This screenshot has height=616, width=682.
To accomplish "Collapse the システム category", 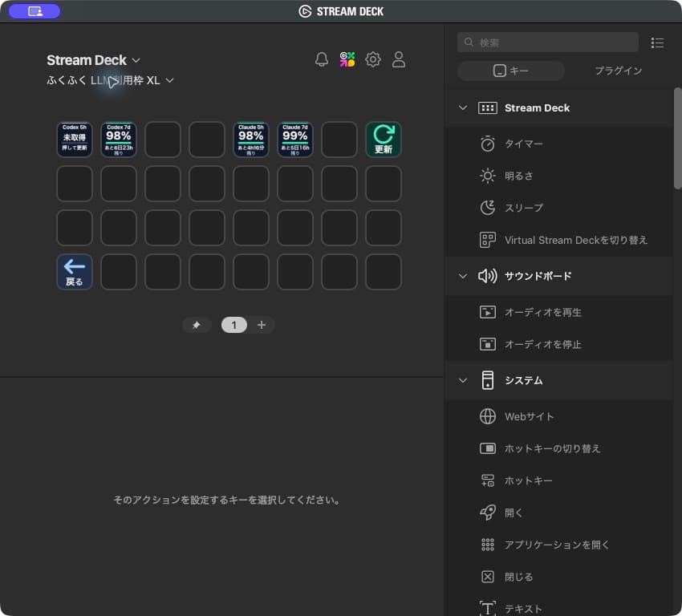I will click(x=463, y=380).
